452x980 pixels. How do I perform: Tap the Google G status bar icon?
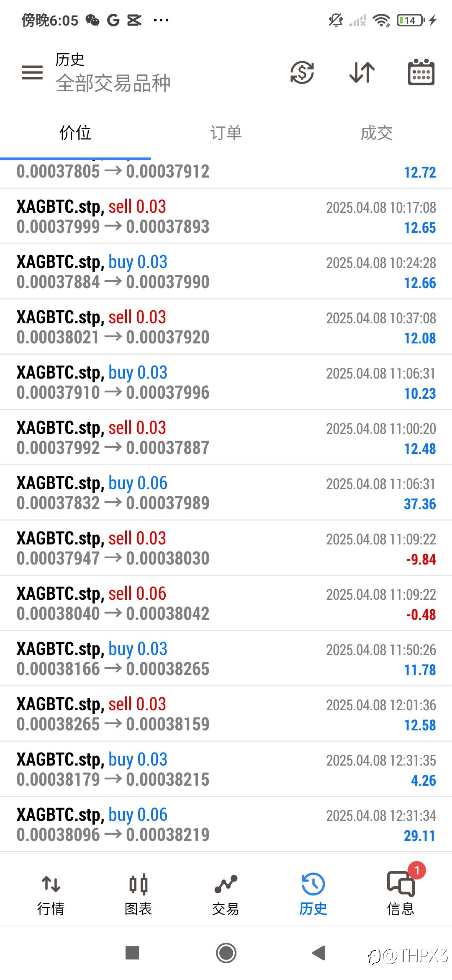tap(113, 20)
